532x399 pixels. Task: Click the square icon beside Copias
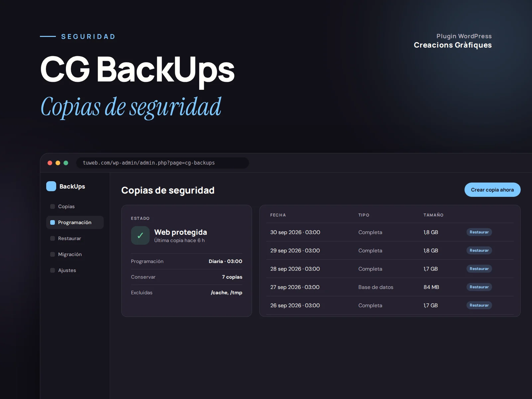[53, 206]
